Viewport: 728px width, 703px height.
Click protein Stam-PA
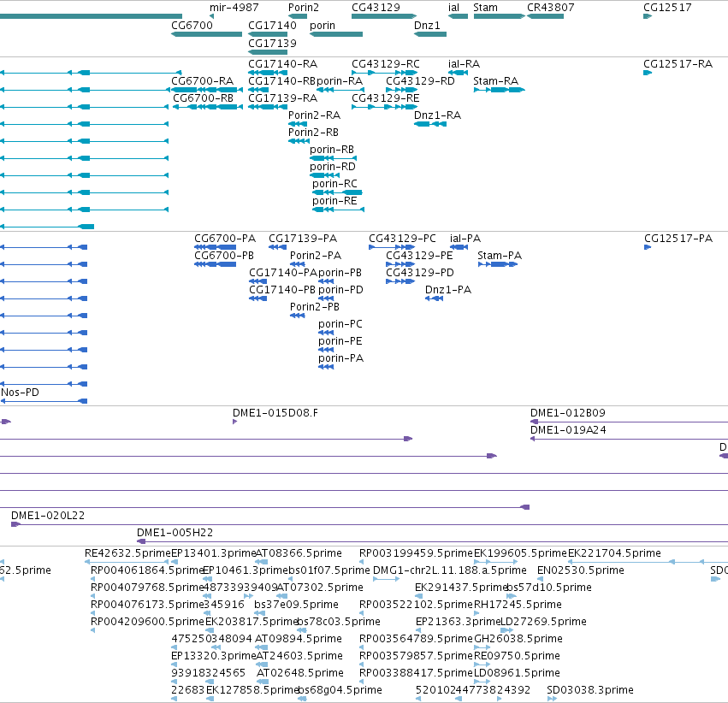click(x=498, y=264)
